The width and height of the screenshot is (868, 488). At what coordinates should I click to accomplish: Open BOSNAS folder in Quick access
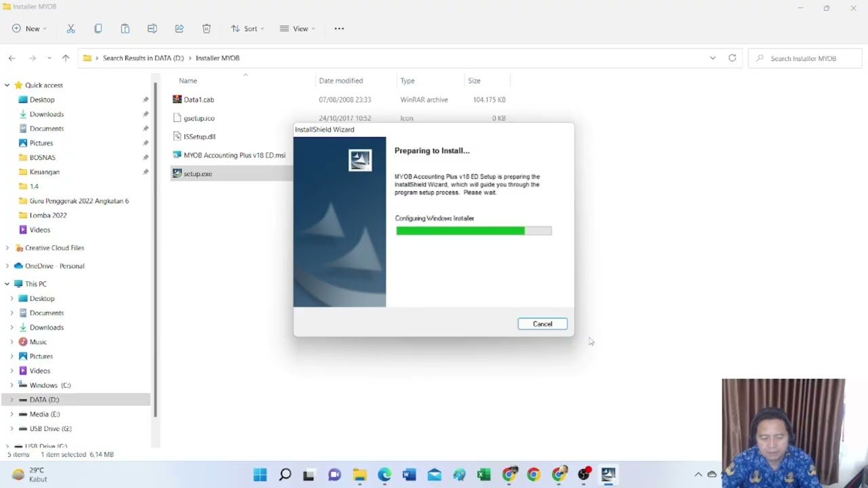click(x=42, y=157)
